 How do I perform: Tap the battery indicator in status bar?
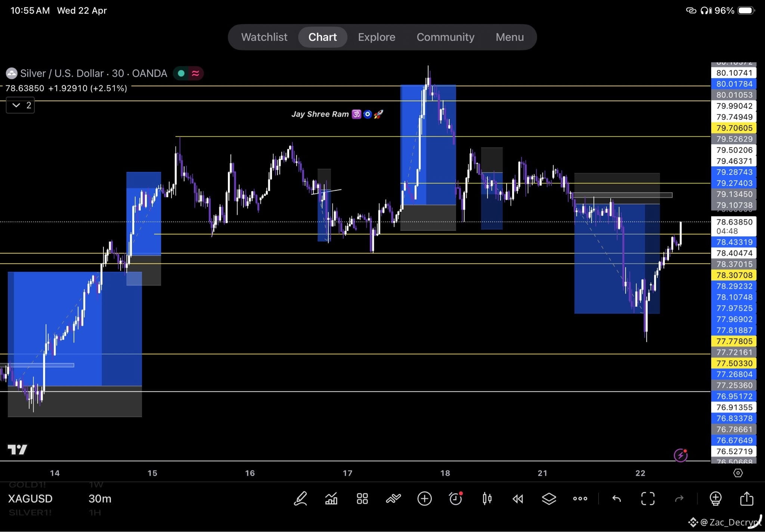coord(746,10)
